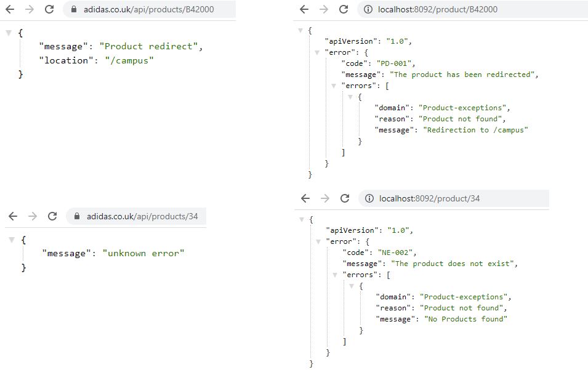Click lock icon beside adidas products/34 URL
The height and width of the screenshot is (372, 588).
click(77, 216)
